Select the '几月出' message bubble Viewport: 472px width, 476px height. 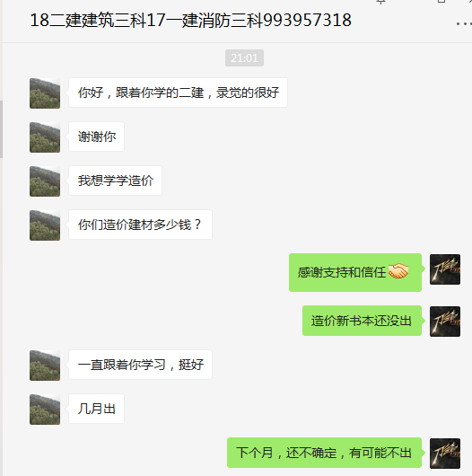pyautogui.click(x=96, y=409)
